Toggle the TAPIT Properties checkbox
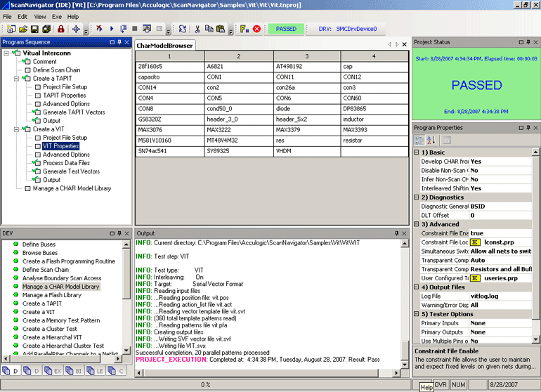Screen dimensions: 541x392 point(38,96)
